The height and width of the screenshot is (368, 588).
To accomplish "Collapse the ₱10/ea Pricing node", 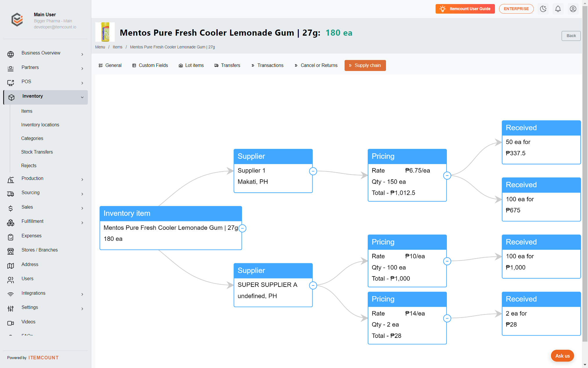I will pyautogui.click(x=447, y=261).
